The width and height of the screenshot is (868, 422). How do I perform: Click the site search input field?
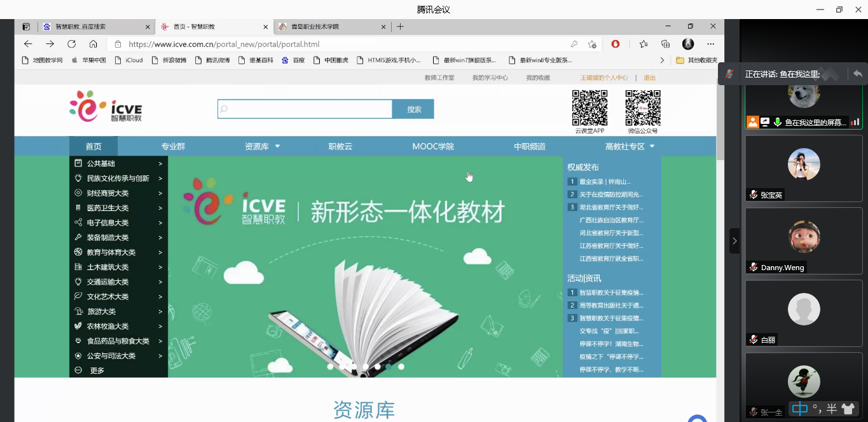(x=305, y=109)
